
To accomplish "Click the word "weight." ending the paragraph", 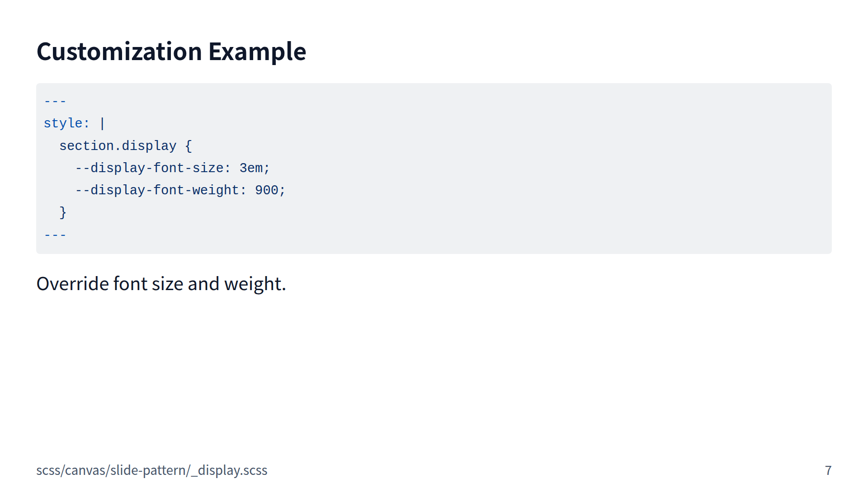I will click(x=255, y=284).
